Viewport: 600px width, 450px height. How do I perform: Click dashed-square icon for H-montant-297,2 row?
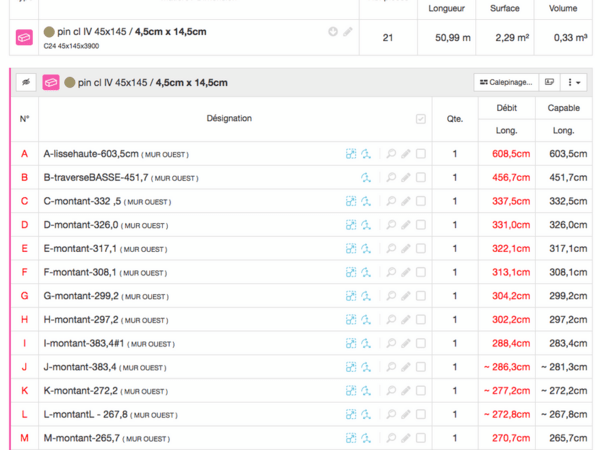point(351,320)
